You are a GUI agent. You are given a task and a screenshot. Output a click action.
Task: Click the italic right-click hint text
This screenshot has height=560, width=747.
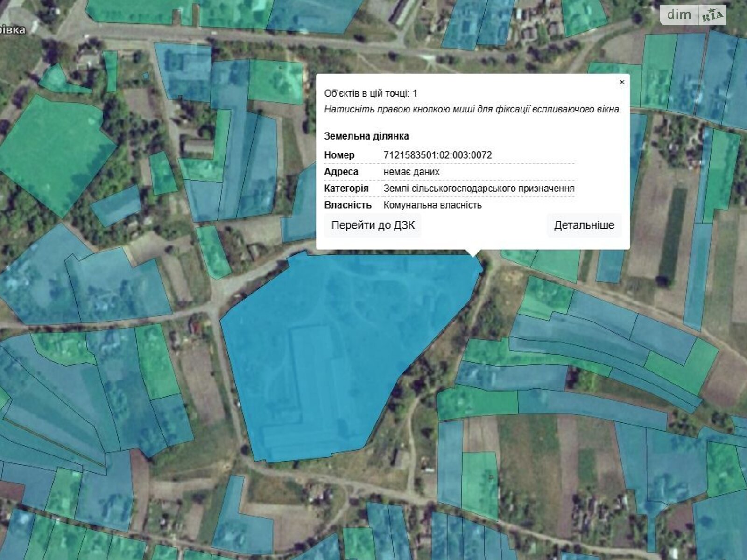point(472,109)
